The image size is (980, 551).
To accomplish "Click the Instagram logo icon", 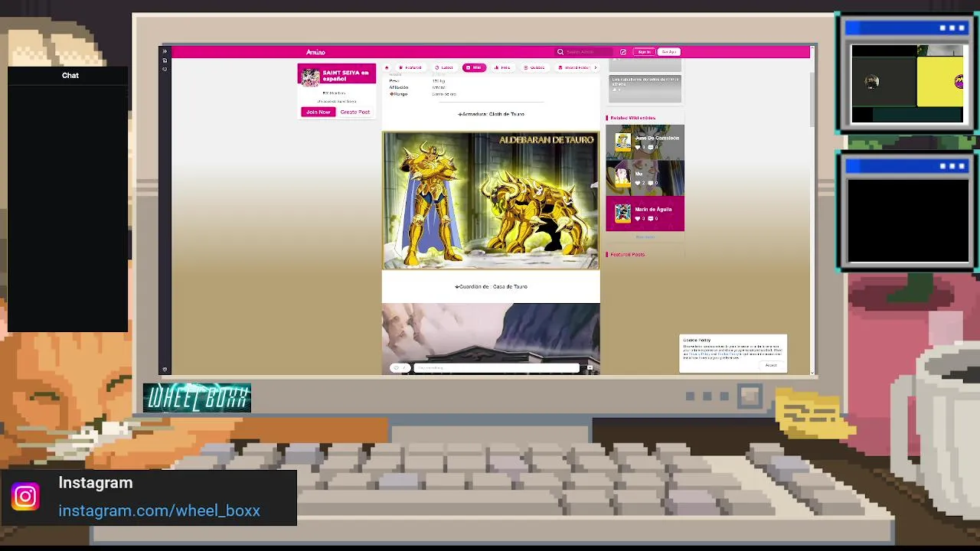I will (25, 497).
